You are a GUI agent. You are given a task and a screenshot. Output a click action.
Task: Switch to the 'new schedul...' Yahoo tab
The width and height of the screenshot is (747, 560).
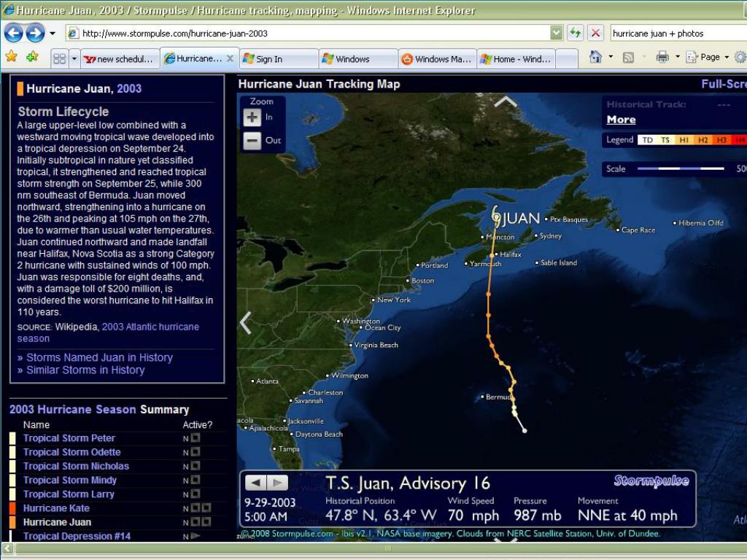coord(120,59)
